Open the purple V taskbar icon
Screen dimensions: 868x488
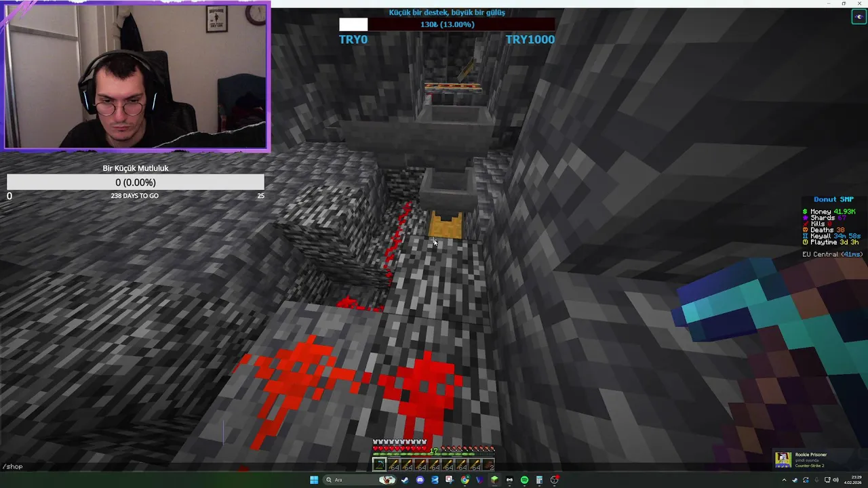[479, 480]
